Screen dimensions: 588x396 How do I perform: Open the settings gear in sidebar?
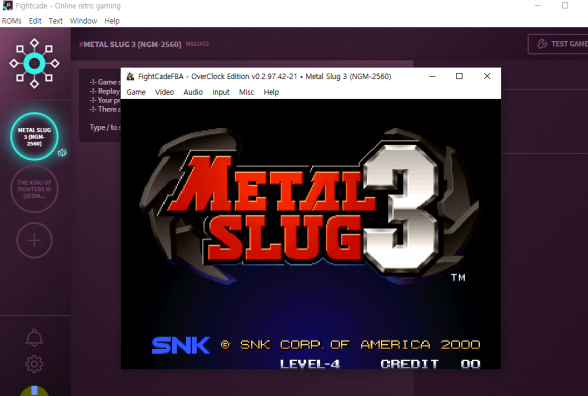point(34,364)
